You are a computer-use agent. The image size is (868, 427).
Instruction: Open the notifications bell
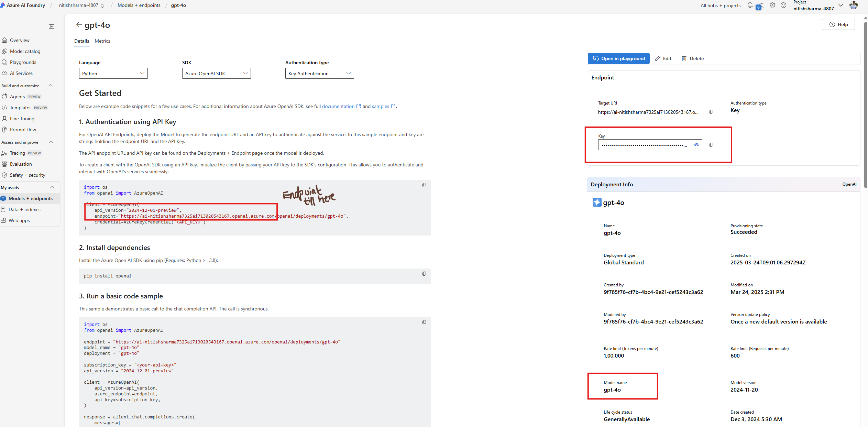(x=750, y=5)
